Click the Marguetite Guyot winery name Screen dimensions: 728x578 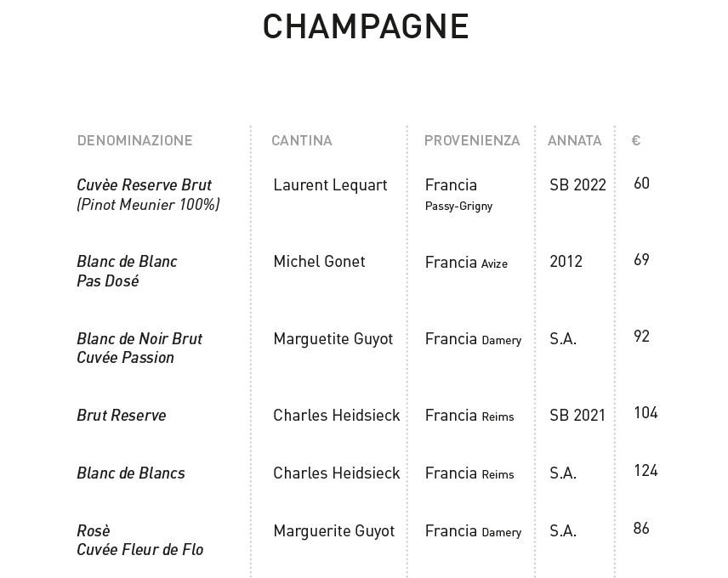(333, 339)
